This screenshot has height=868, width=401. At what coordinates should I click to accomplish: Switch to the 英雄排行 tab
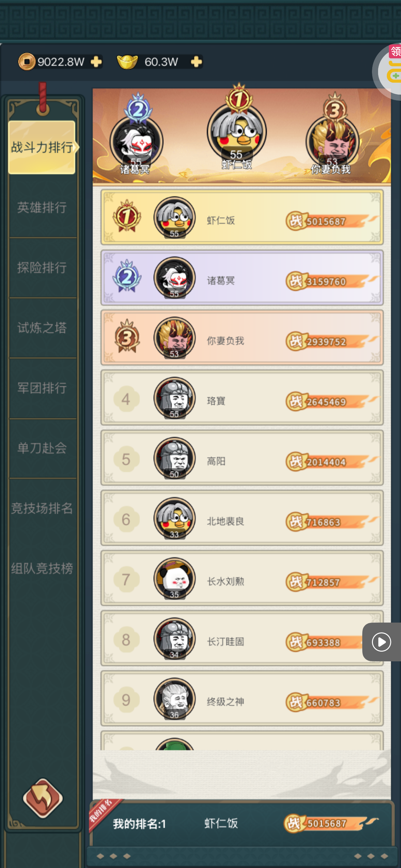click(42, 208)
